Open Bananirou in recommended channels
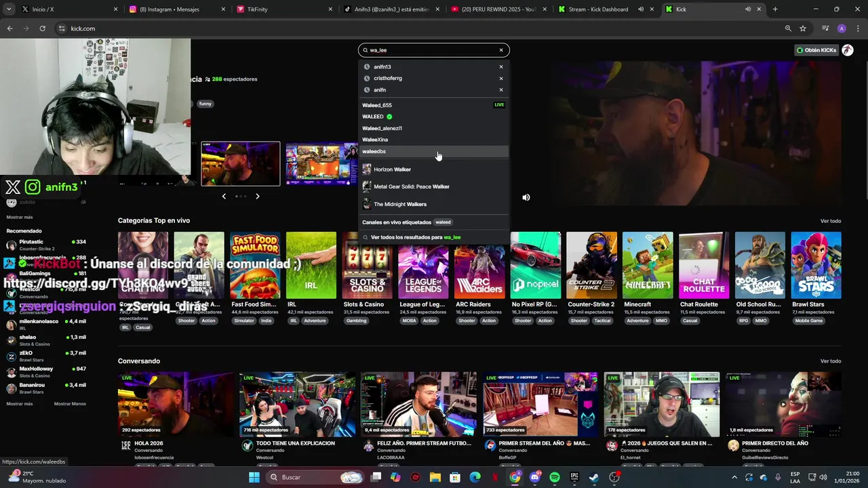868x488 pixels. pyautogui.click(x=46, y=388)
